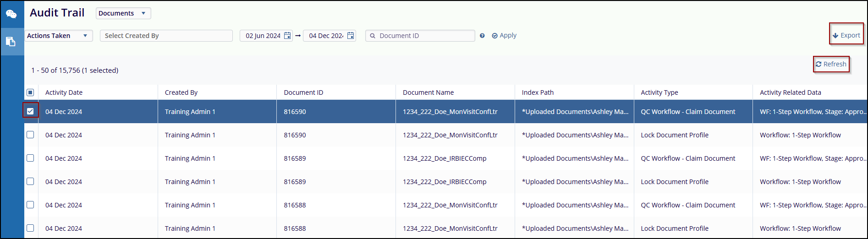Click the Document Name column header
The width and height of the screenshot is (868, 239).
[x=428, y=92]
